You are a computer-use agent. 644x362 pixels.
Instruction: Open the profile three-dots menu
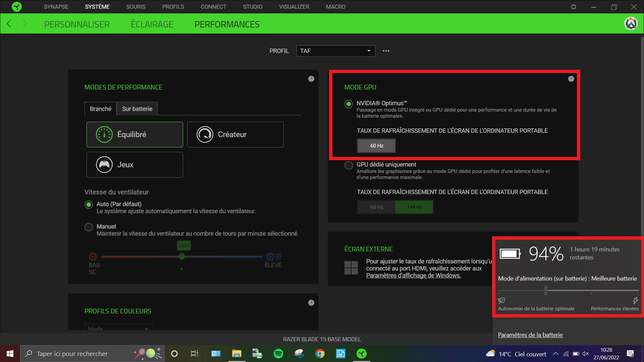pos(386,51)
